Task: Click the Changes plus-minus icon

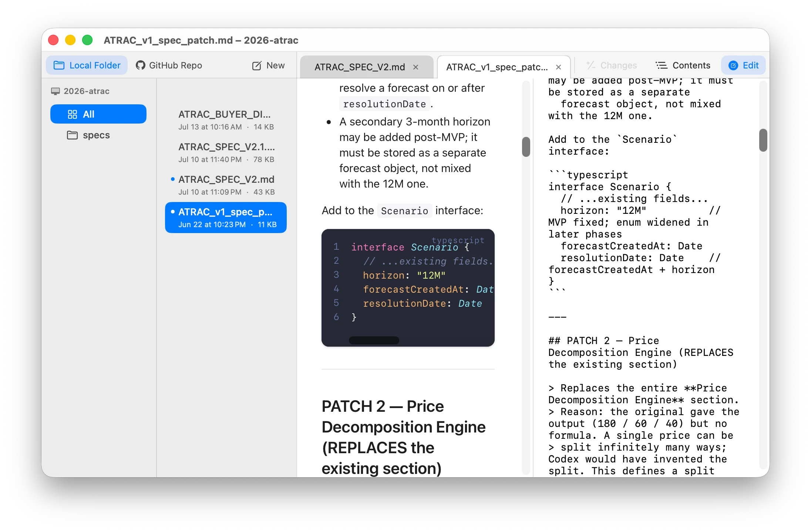Action: [x=590, y=65]
